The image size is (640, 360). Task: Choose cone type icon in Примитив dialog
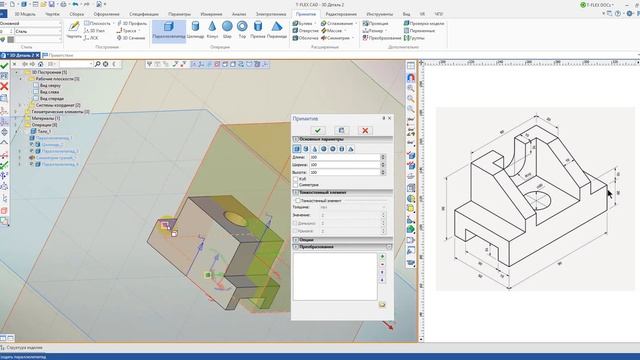(315, 149)
